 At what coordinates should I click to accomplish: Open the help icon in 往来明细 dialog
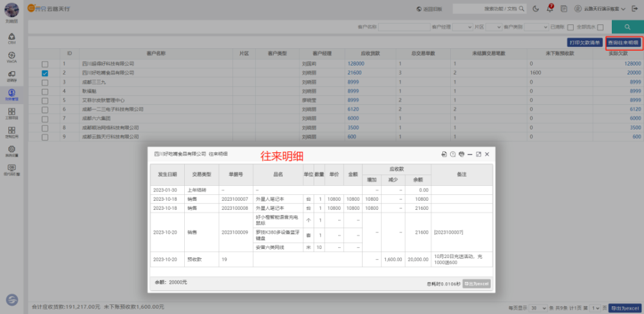453,154
